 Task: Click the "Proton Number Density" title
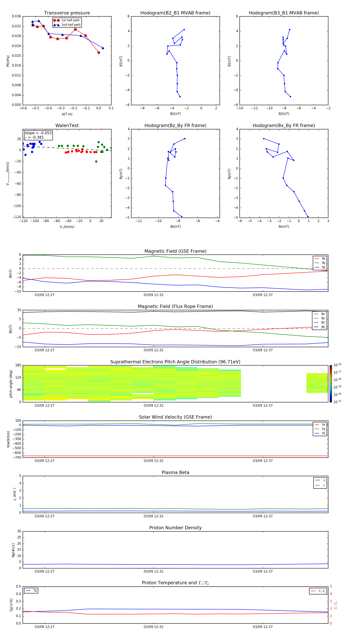(175, 528)
